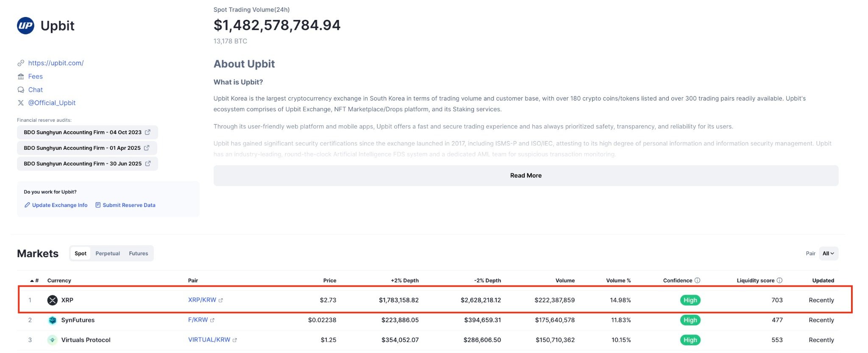Click the Confidence info icon
The width and height of the screenshot is (868, 353).
pos(697,280)
